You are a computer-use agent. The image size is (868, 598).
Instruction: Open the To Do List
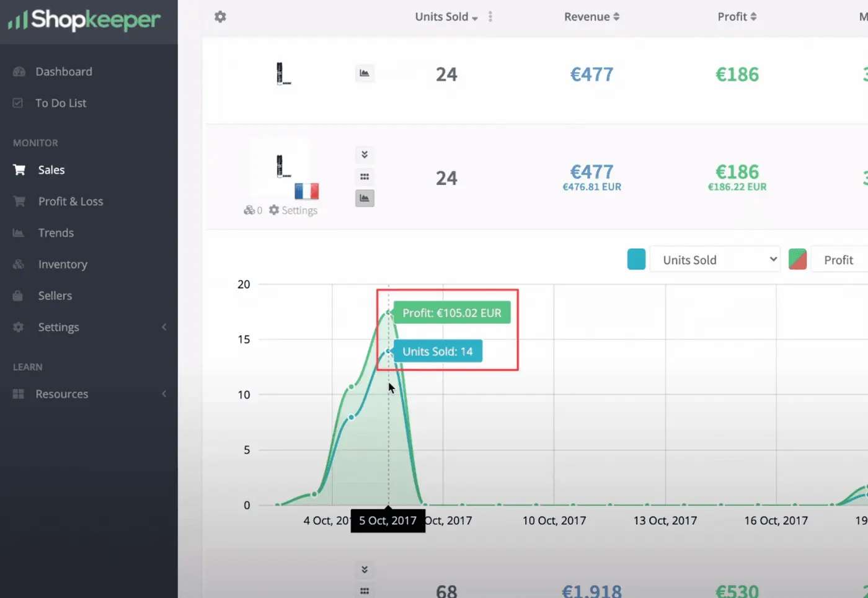pyautogui.click(x=61, y=103)
